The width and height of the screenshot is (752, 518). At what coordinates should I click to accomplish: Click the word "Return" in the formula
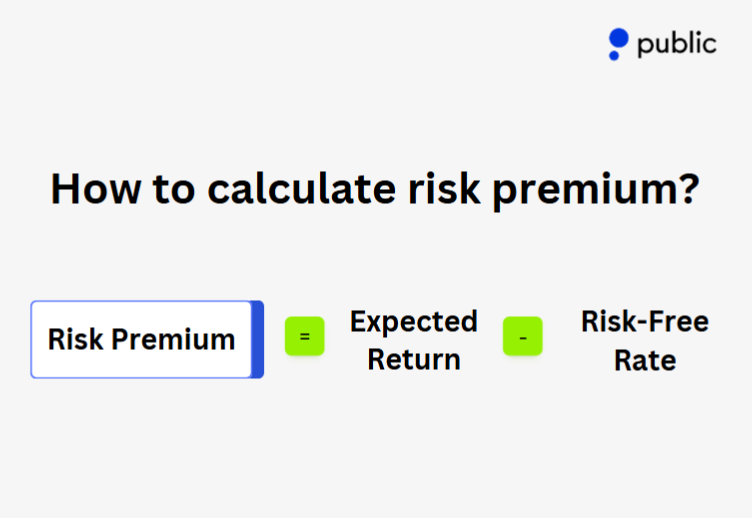tap(413, 359)
